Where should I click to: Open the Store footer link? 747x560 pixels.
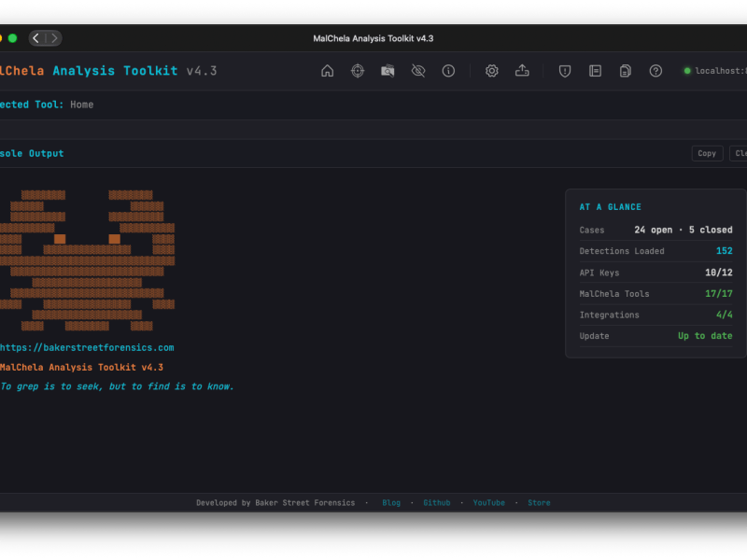(x=539, y=503)
